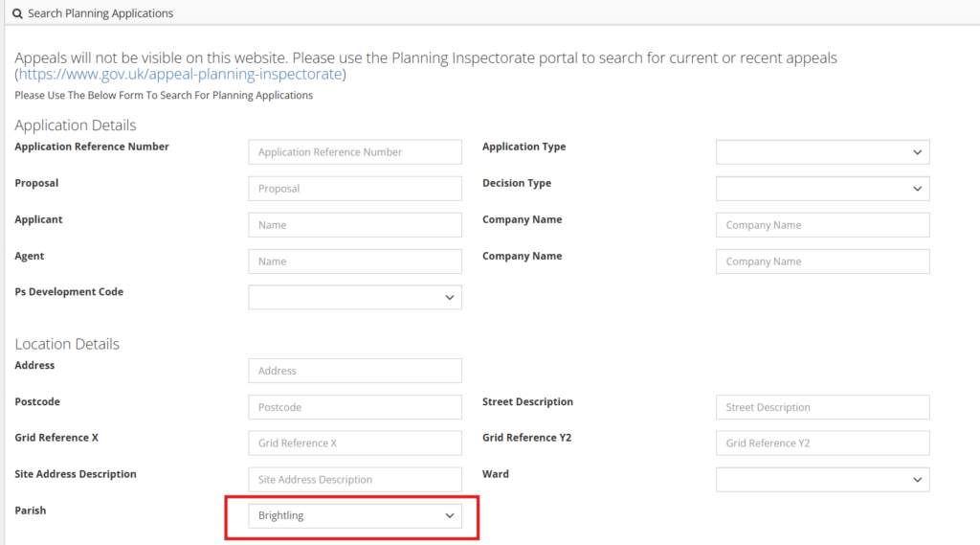Screen dimensions: 980x545
Task: Open the Ward dropdown list
Action: (822, 480)
